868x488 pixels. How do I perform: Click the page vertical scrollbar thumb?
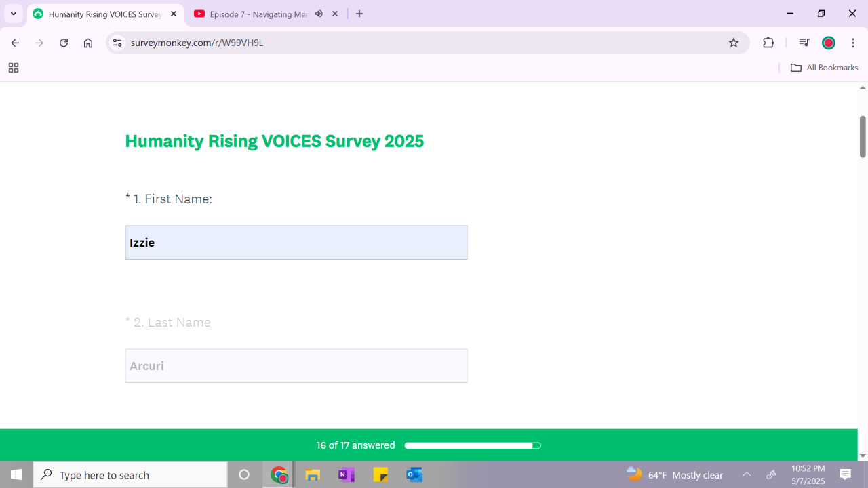point(863,136)
